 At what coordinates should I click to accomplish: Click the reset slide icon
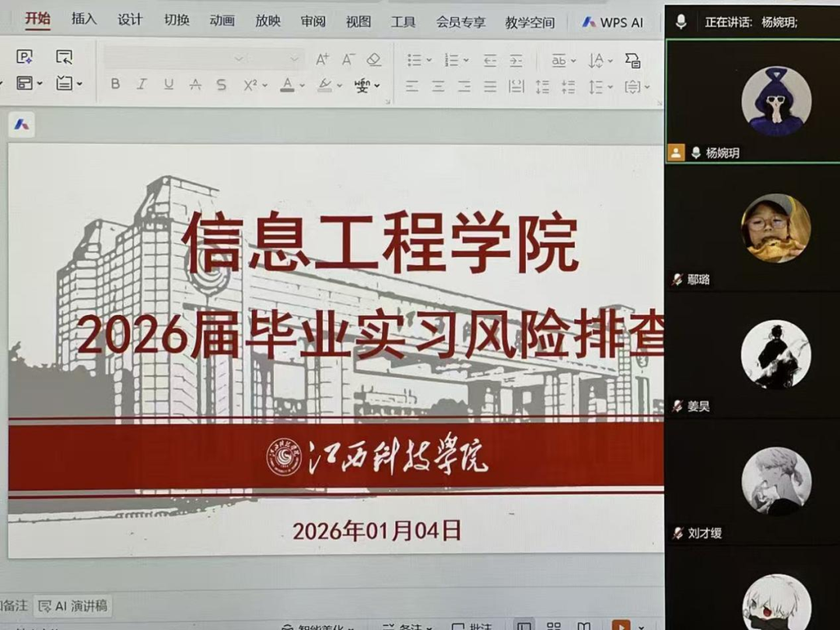[64, 57]
